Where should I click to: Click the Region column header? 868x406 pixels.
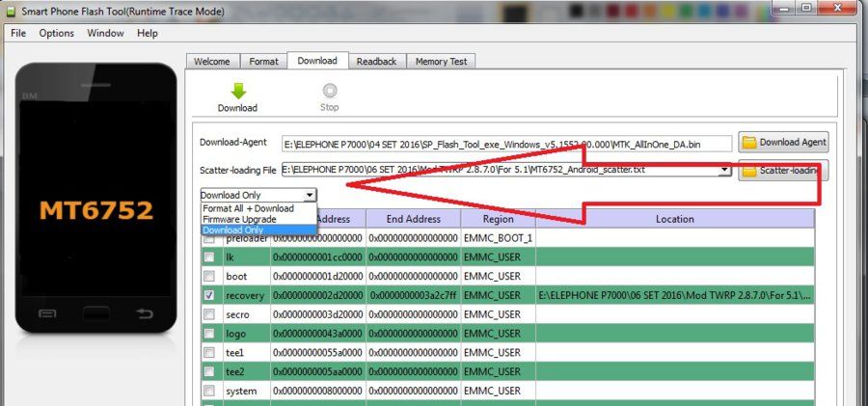click(499, 219)
